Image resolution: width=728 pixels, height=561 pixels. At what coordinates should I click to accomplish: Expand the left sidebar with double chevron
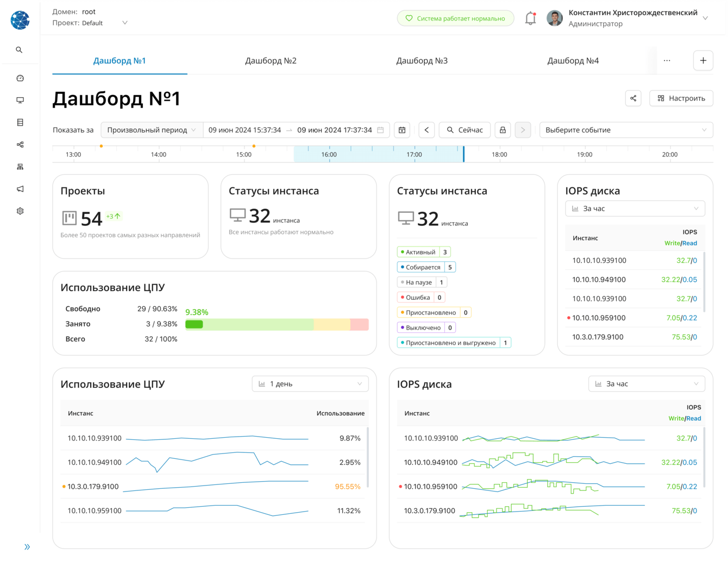[27, 547]
